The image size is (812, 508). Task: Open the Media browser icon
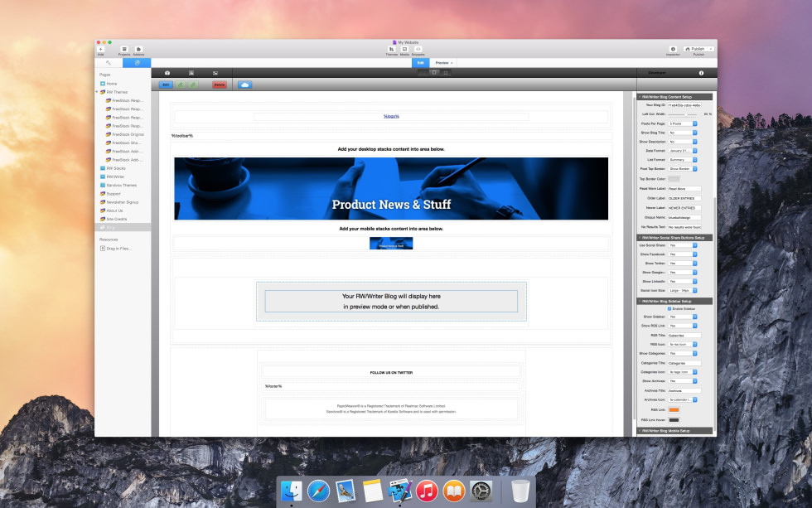point(404,49)
